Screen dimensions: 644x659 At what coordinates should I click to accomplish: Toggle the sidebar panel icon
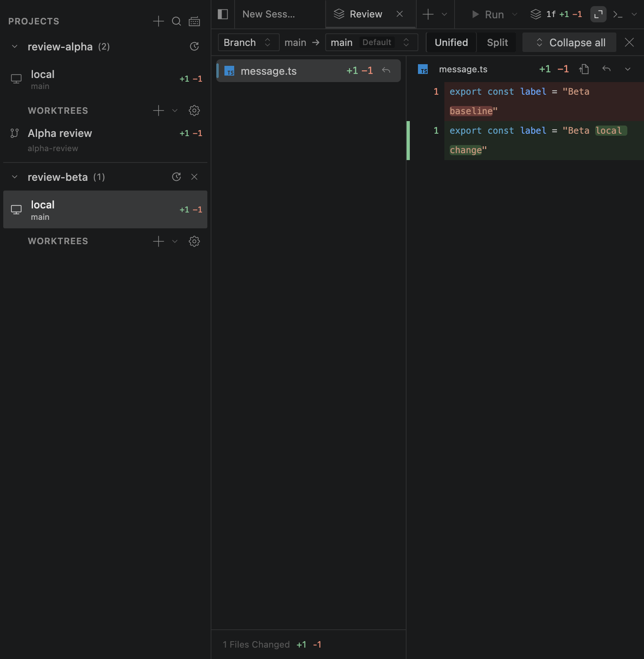pyautogui.click(x=223, y=14)
